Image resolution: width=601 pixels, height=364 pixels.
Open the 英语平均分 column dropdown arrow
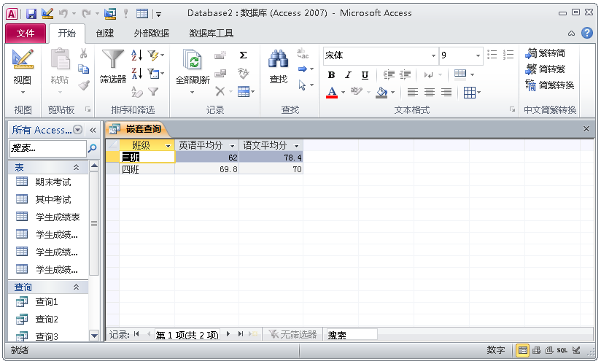point(232,146)
